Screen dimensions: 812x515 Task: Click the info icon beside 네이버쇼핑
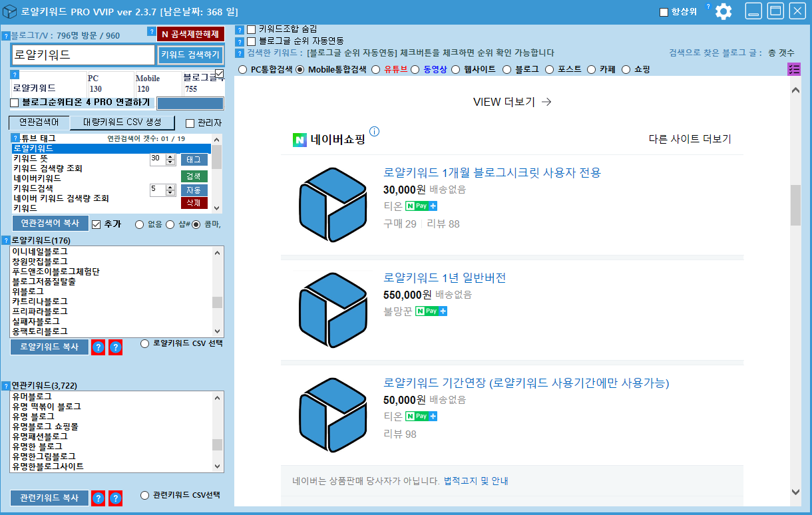pyautogui.click(x=374, y=131)
